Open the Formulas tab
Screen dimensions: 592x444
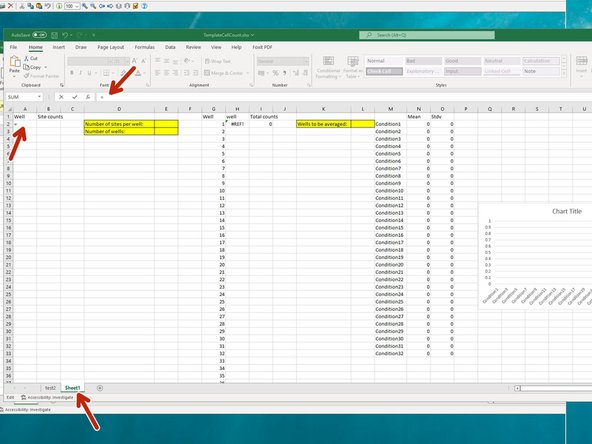[x=145, y=47]
